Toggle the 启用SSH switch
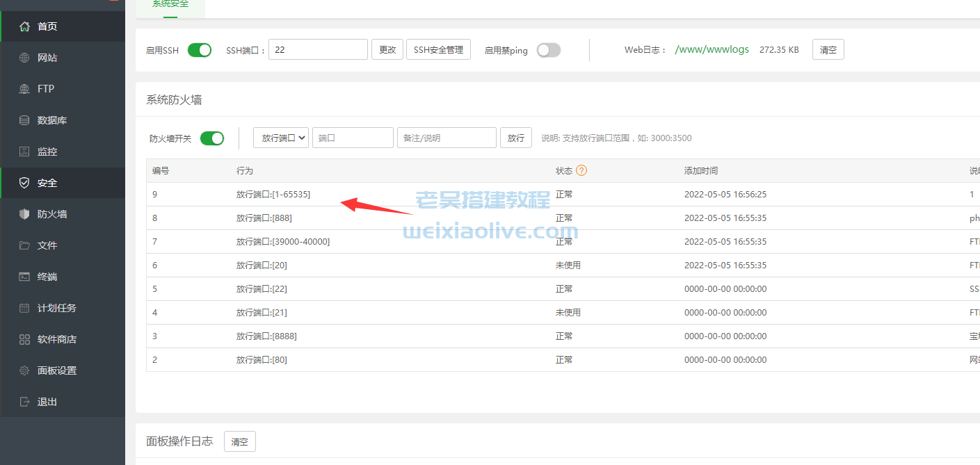The image size is (980, 465). pyautogui.click(x=200, y=49)
